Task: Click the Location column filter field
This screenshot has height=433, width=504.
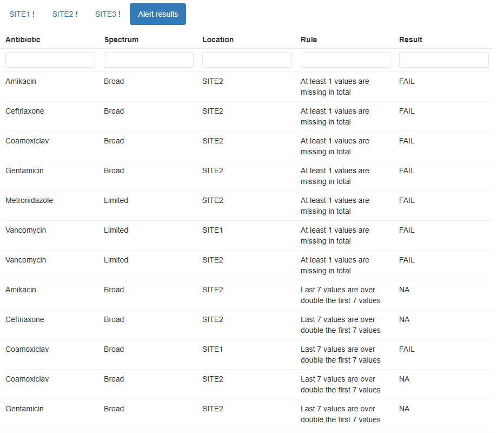Action: coord(247,60)
